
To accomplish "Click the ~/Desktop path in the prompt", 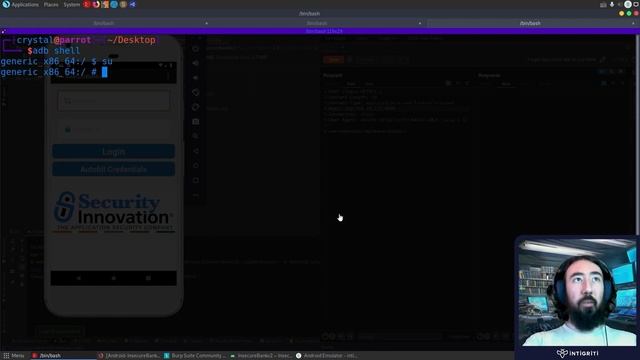I will [131, 40].
